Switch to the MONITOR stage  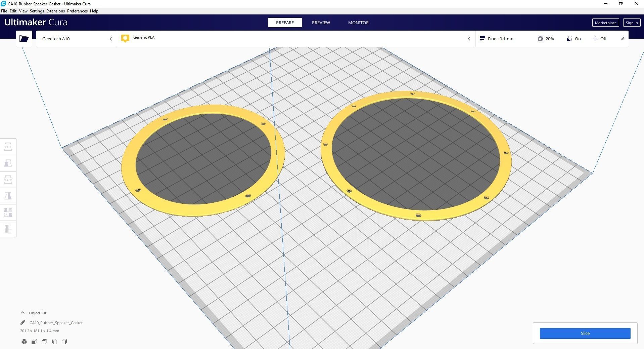pos(358,23)
